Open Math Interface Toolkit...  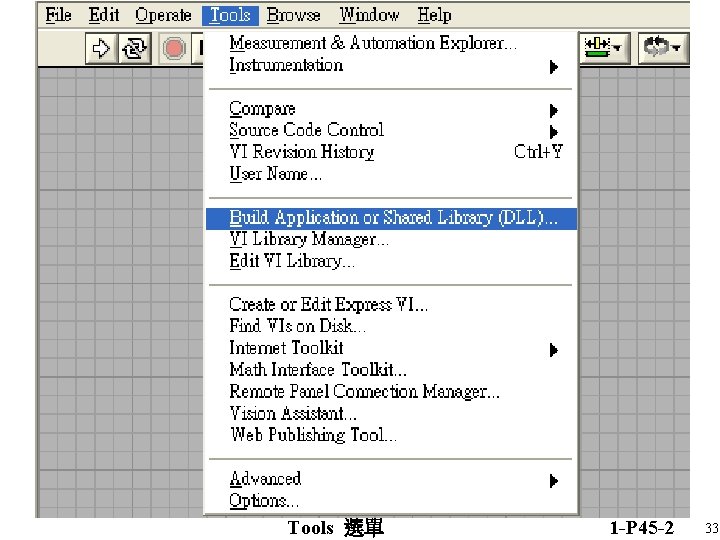click(x=391, y=370)
